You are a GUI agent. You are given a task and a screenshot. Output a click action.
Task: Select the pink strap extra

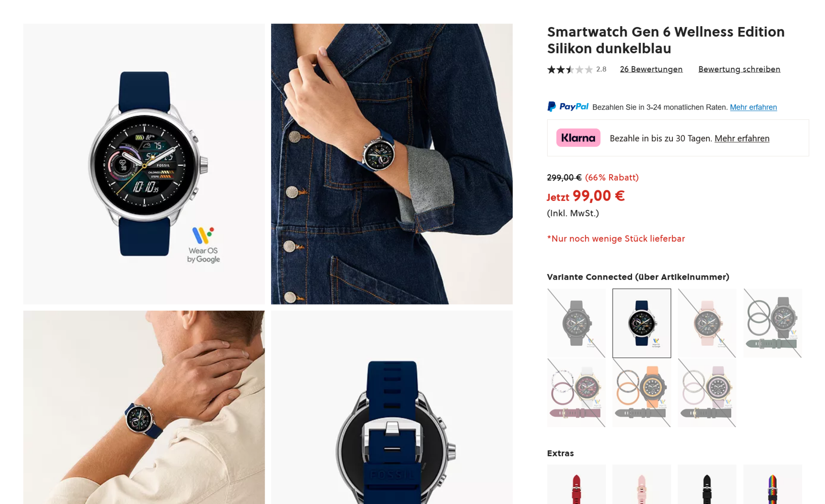point(642,484)
